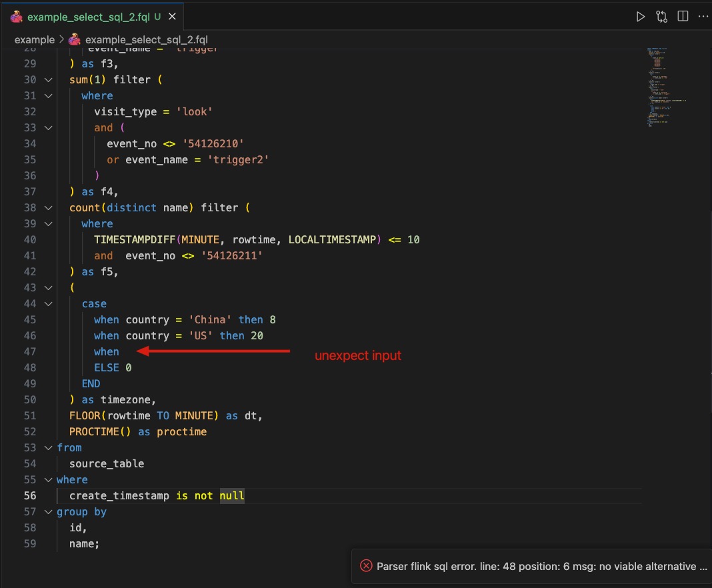
Task: Click 'ELSE 0' on line 48
Action: tap(113, 367)
